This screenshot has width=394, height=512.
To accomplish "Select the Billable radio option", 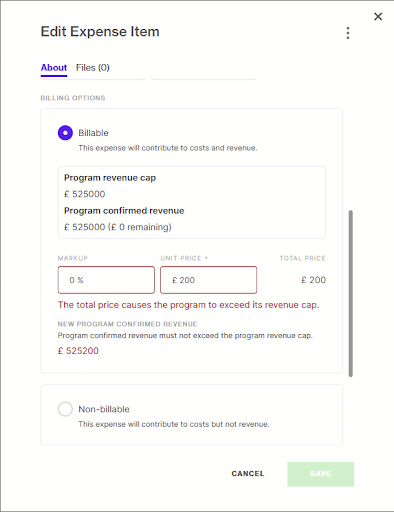I will pyautogui.click(x=65, y=133).
